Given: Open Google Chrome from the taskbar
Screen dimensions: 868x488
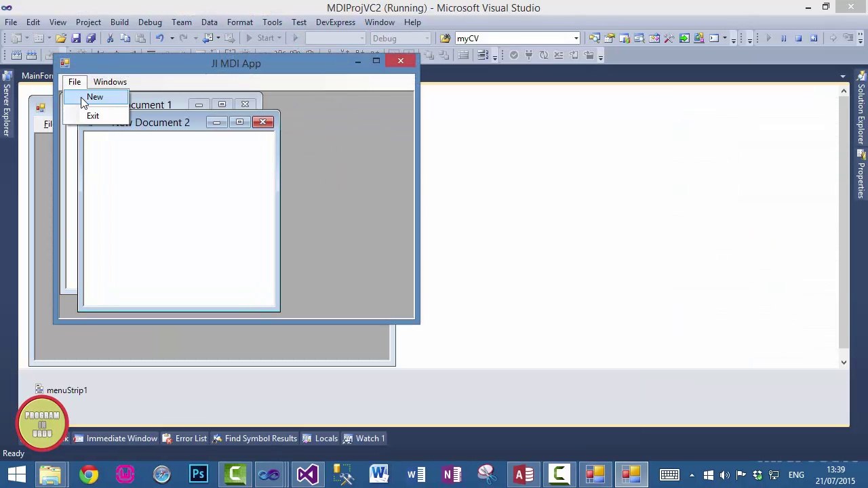Looking at the screenshot, I should [88, 474].
